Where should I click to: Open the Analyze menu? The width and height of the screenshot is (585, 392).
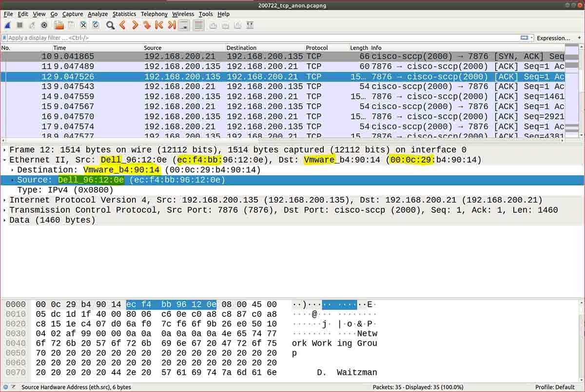97,14
